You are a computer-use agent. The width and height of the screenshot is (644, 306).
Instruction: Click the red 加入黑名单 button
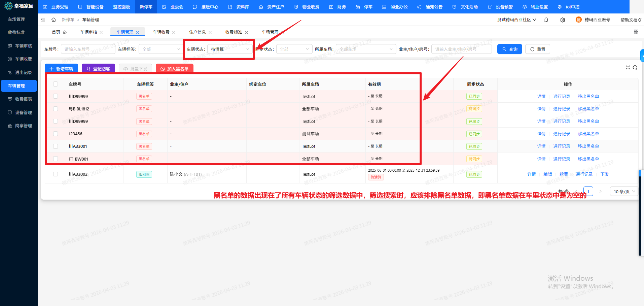point(174,69)
